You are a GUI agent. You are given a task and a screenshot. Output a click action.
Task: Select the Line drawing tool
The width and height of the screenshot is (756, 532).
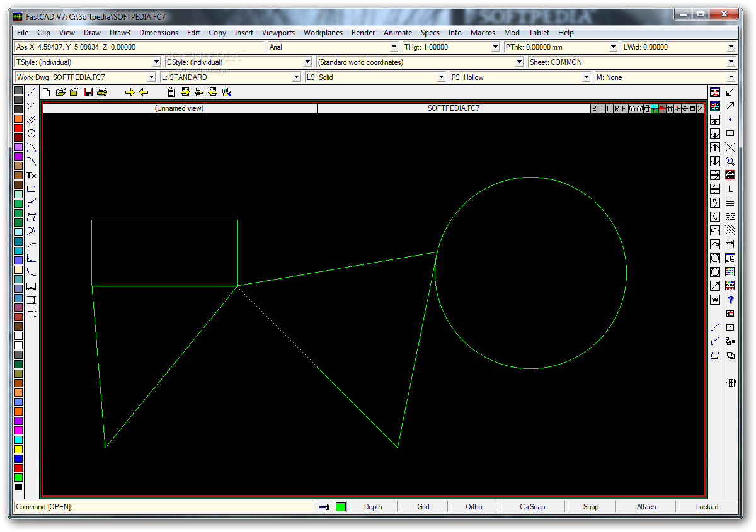point(31,92)
